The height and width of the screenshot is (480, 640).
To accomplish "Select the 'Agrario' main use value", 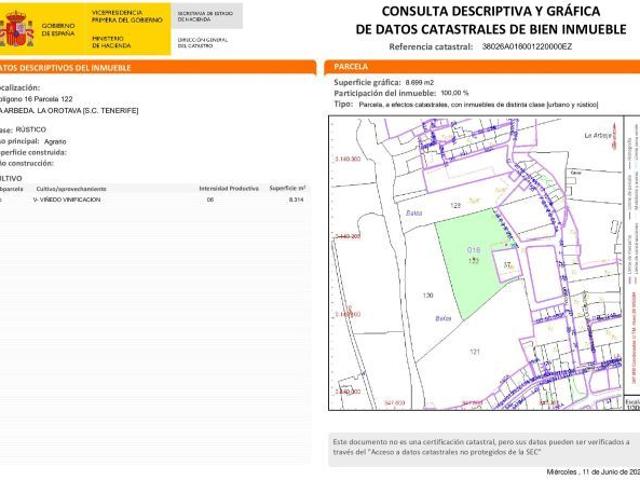I will 55,141.
